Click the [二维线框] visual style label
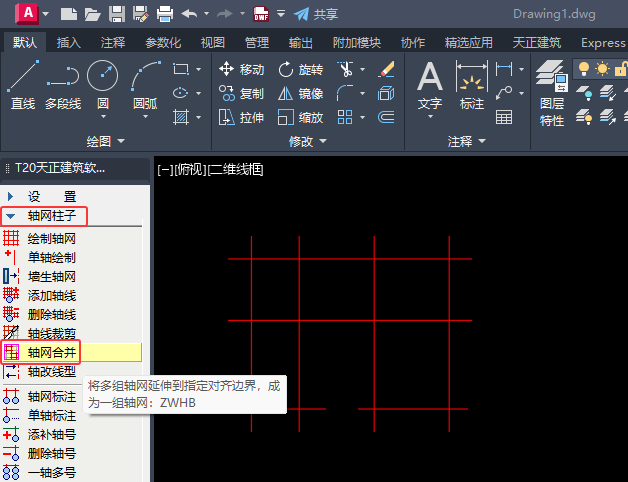628x482 pixels. point(236,170)
